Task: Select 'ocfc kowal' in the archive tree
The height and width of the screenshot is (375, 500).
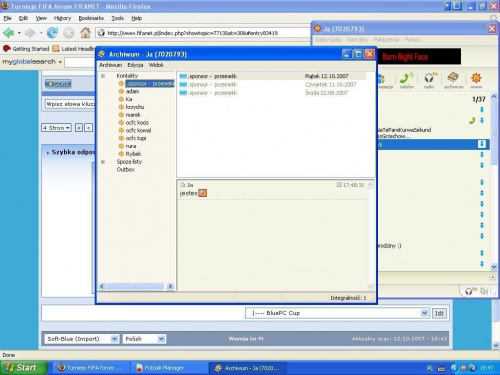Action: click(x=138, y=130)
